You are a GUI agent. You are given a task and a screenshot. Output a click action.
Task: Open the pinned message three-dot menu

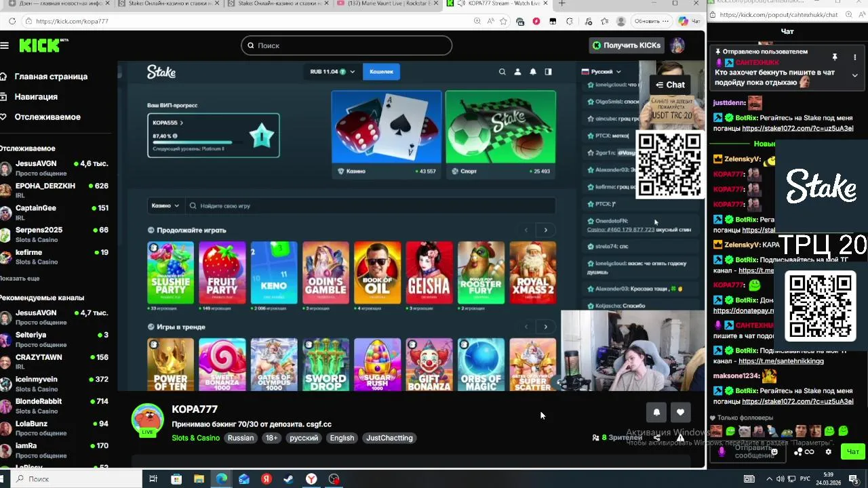pyautogui.click(x=855, y=57)
